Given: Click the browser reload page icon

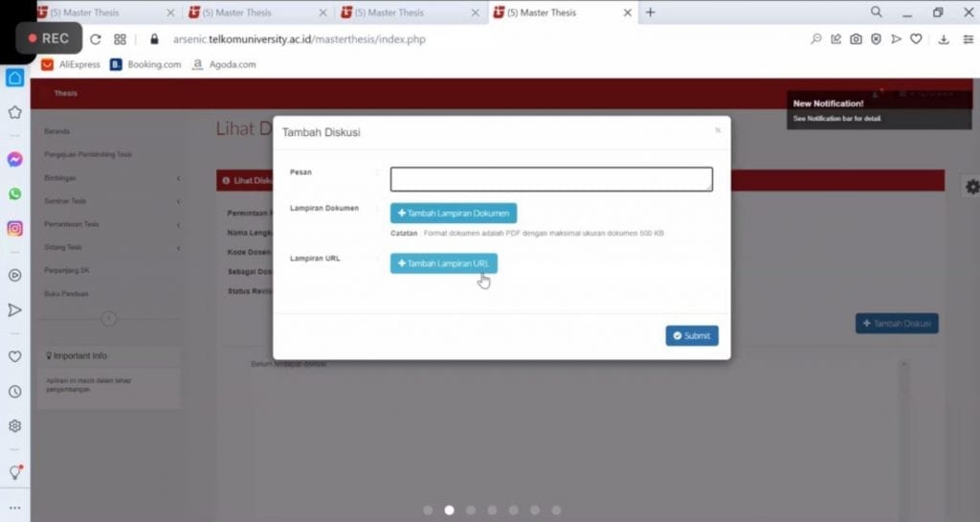Looking at the screenshot, I should click(95, 39).
